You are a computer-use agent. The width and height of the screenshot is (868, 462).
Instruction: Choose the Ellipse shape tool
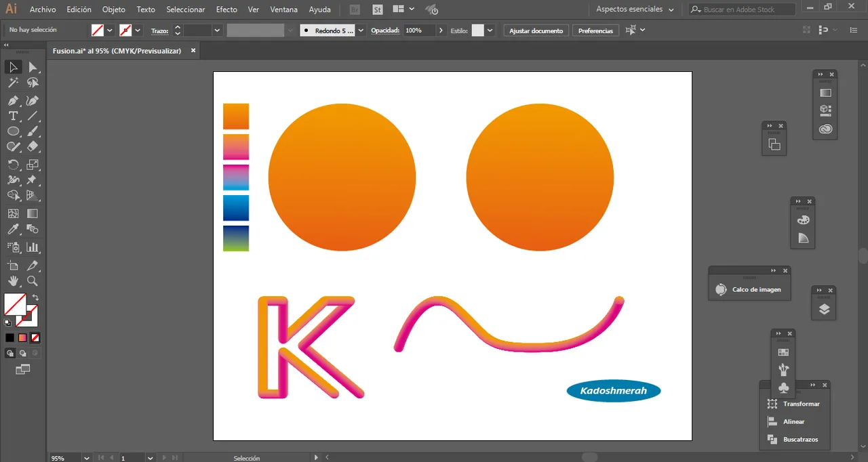(13, 131)
